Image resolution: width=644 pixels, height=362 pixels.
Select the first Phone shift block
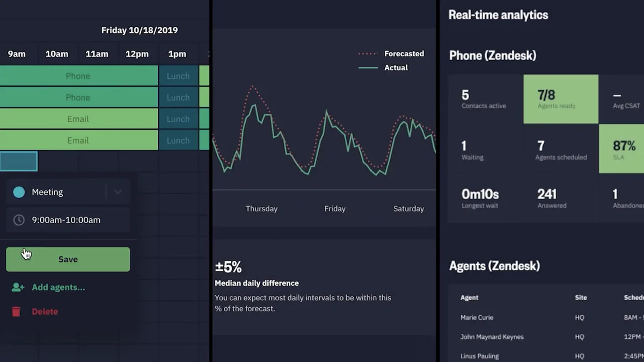(78, 76)
